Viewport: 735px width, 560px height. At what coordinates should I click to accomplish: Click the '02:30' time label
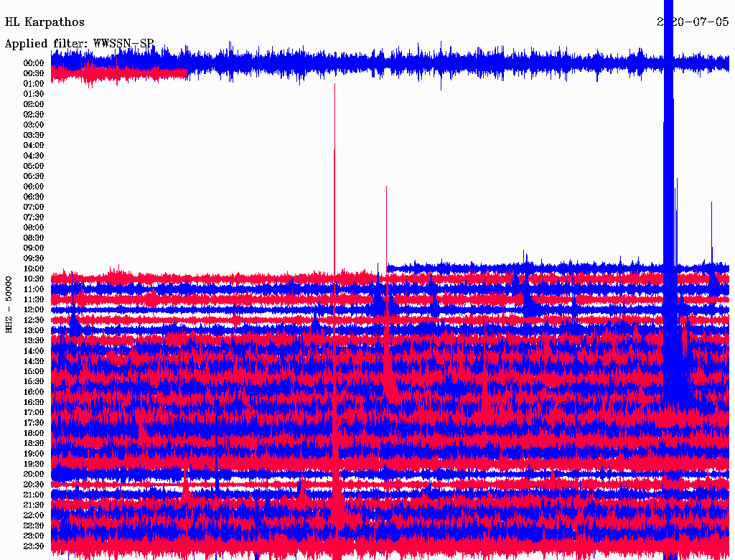click(34, 114)
